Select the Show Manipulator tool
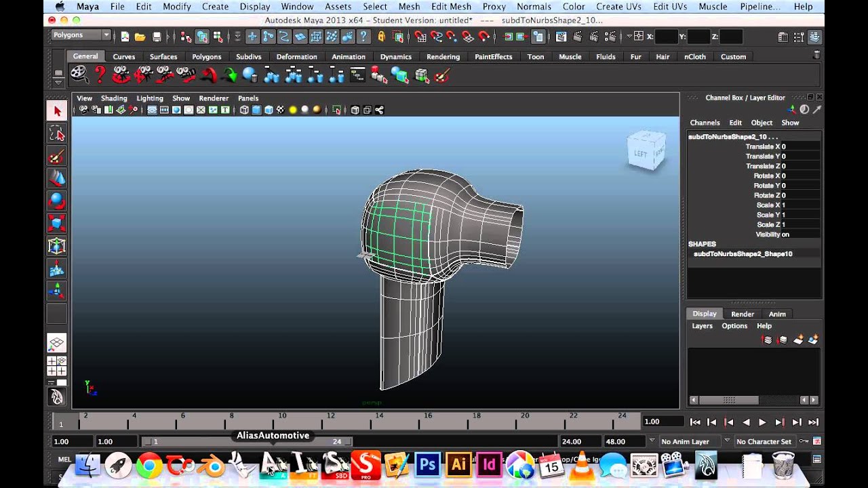 [57, 291]
